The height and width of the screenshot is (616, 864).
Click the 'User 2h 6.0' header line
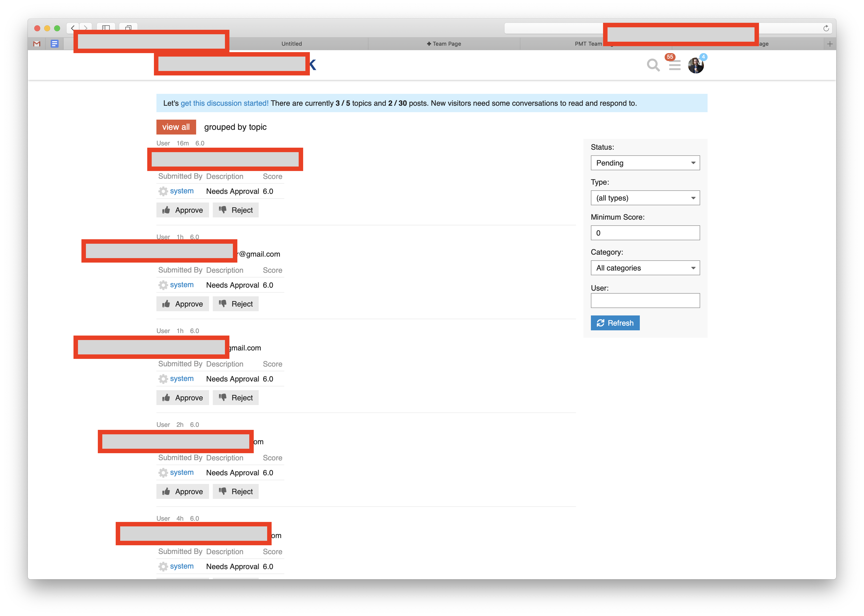pyautogui.click(x=178, y=424)
